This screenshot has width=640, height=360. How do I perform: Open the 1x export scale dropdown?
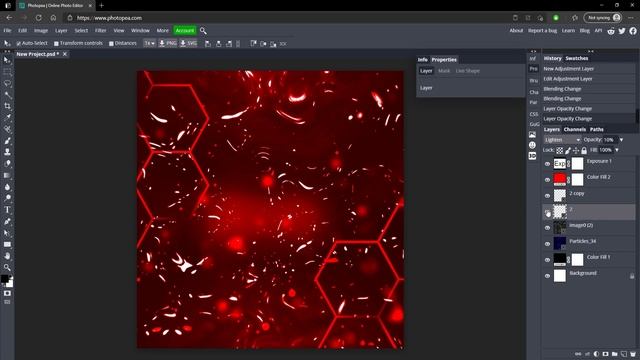149,43
